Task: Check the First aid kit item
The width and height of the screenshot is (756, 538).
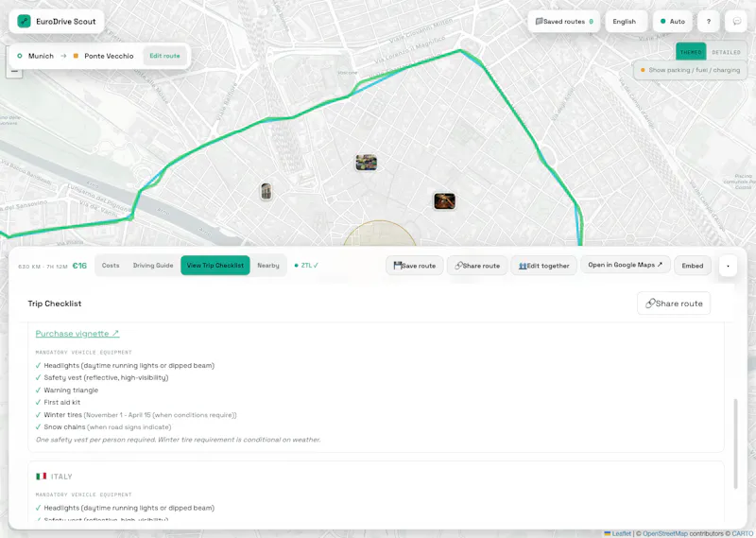Action: click(x=58, y=403)
